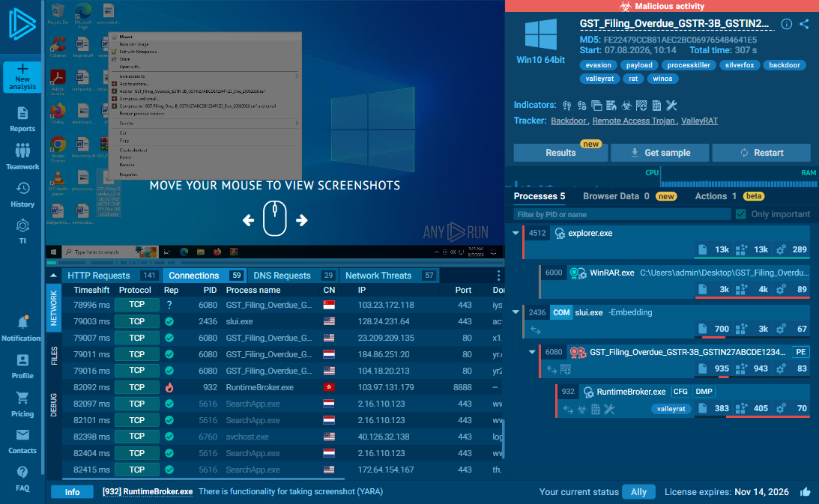The height and width of the screenshot is (504, 819).
Task: Collapse the bottom network panel arrow
Action: pyautogui.click(x=53, y=276)
